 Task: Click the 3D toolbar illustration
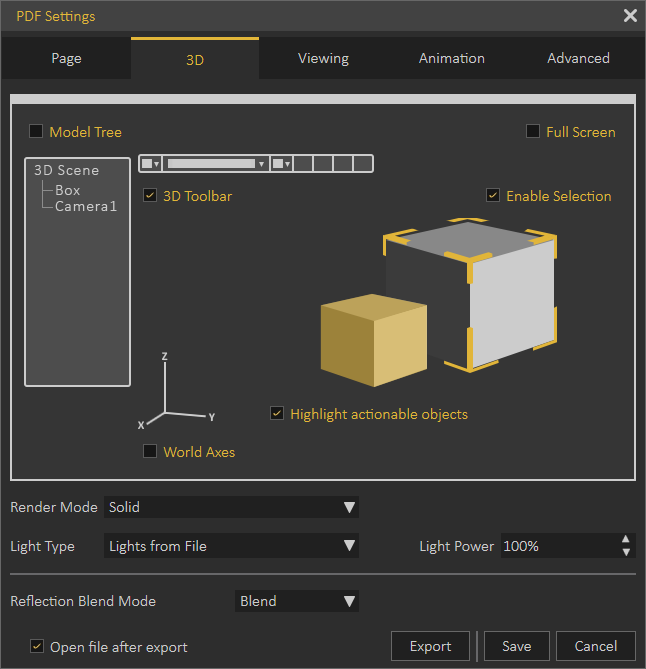(x=256, y=164)
